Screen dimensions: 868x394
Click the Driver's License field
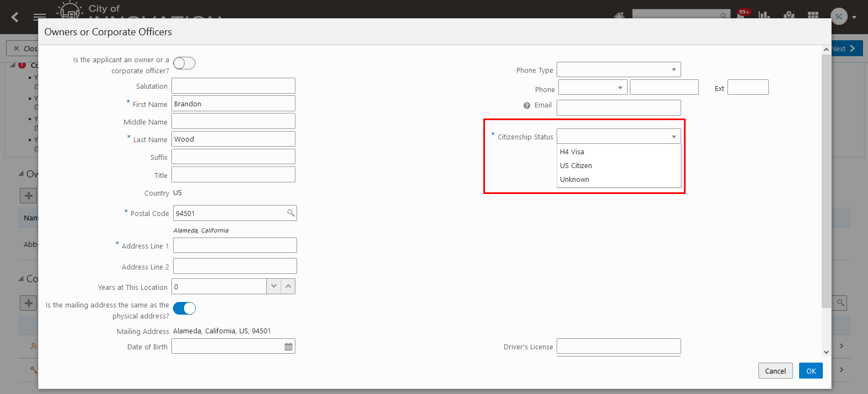pos(619,346)
